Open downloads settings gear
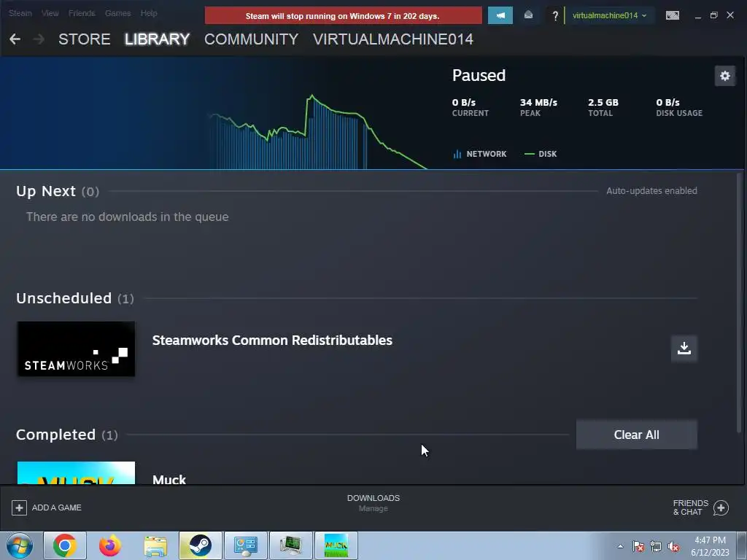This screenshot has height=560, width=747. coord(724,76)
